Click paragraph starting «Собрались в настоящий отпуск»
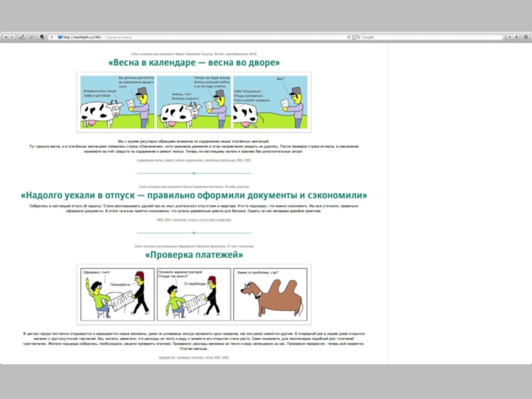 point(194,208)
